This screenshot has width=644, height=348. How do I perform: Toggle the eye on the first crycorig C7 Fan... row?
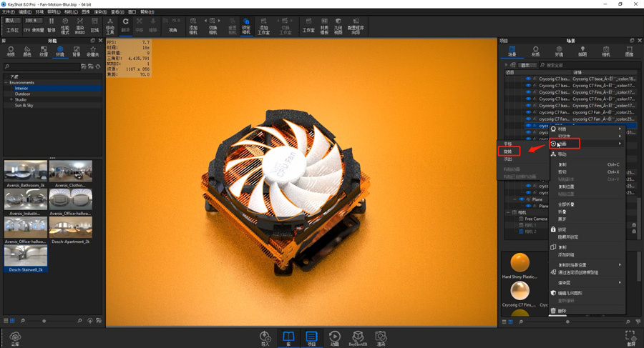click(528, 112)
